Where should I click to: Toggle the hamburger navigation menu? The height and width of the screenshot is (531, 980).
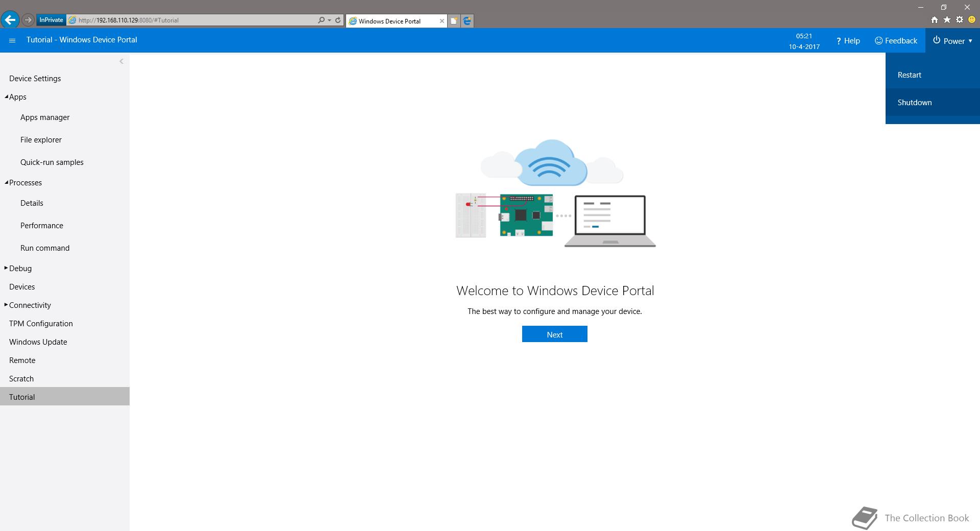pyautogui.click(x=12, y=40)
